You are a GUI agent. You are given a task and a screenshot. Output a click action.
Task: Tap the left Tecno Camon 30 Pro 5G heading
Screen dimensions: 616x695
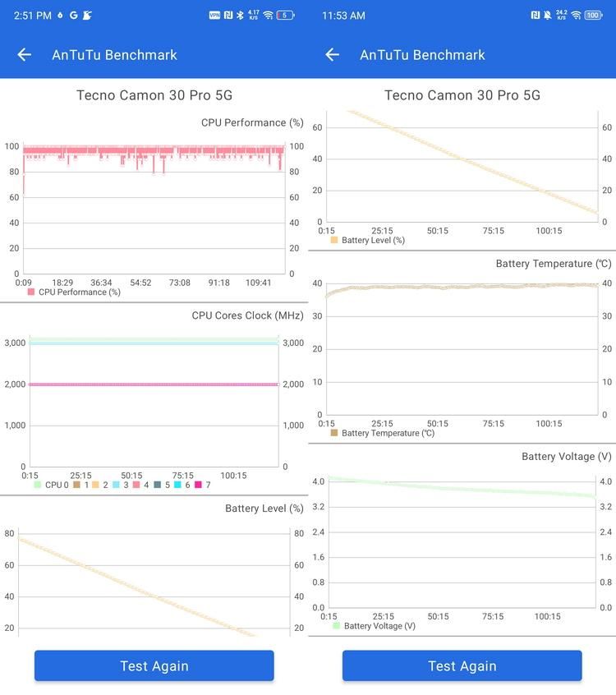(x=154, y=95)
